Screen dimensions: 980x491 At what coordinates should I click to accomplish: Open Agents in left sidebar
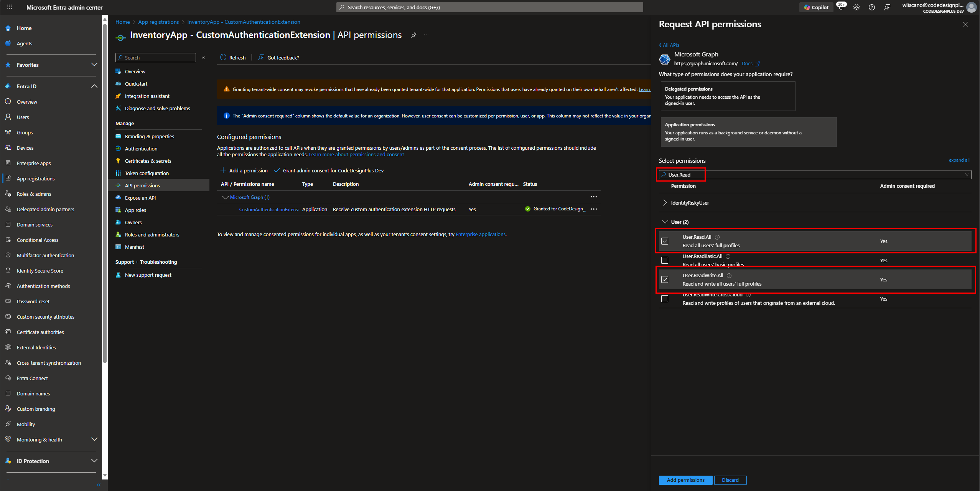25,43
